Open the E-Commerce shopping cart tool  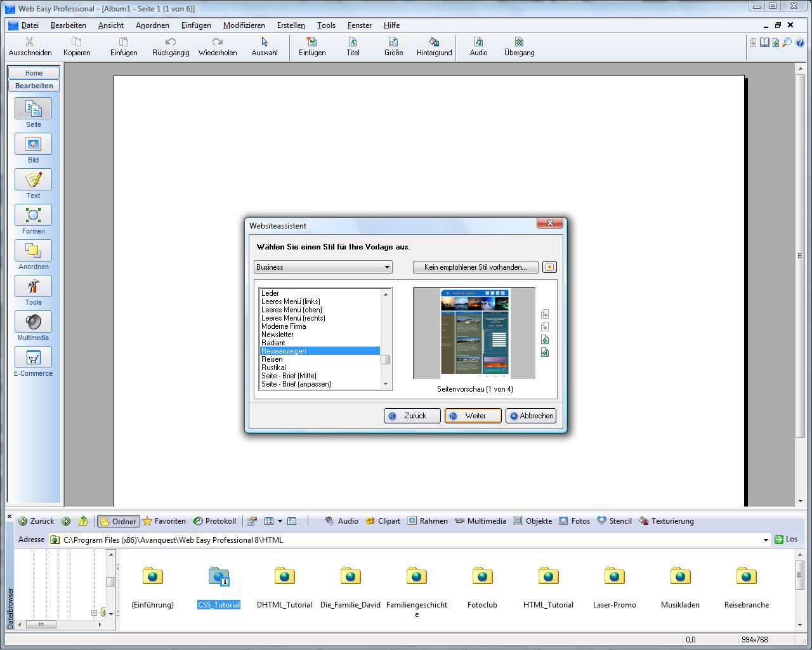(33, 358)
